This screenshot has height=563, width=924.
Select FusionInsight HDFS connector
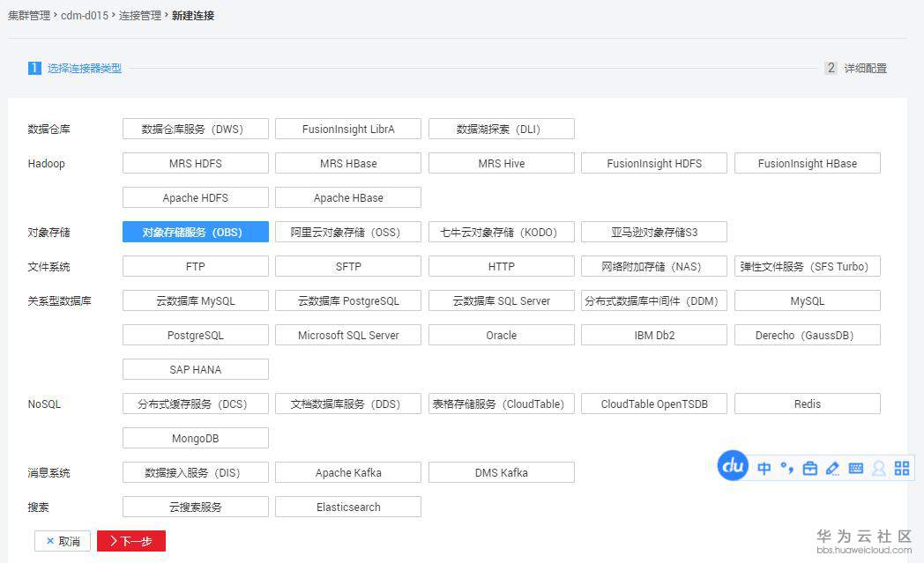(654, 163)
